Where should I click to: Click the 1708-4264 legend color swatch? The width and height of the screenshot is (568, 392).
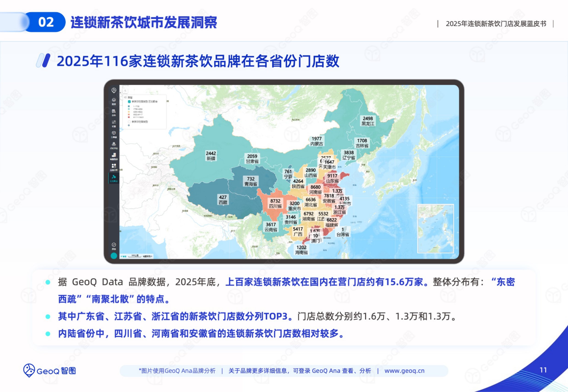pyautogui.click(x=129, y=109)
